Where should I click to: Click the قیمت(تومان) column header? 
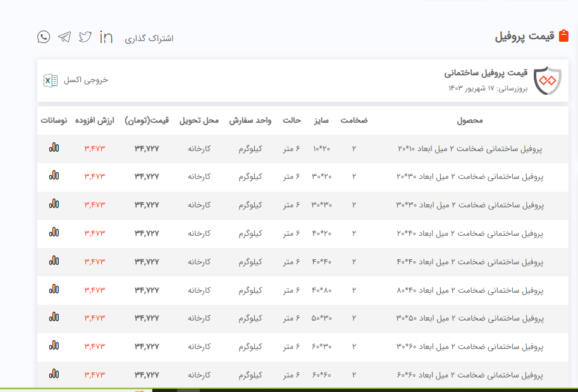point(147,120)
